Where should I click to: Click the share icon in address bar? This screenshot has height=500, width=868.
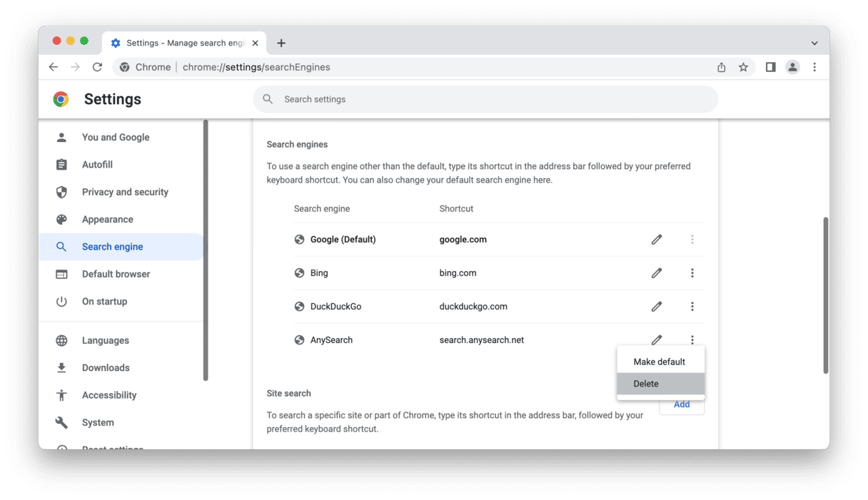point(721,67)
